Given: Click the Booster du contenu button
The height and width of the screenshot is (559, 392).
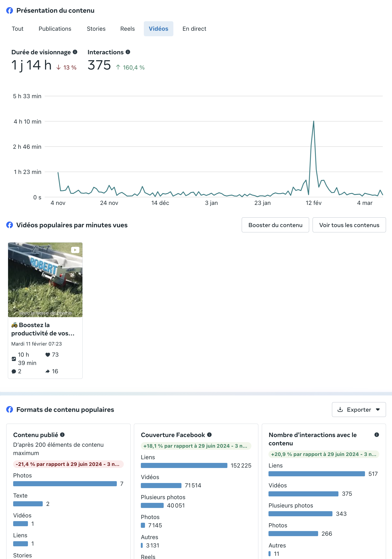Looking at the screenshot, I should pos(275,225).
